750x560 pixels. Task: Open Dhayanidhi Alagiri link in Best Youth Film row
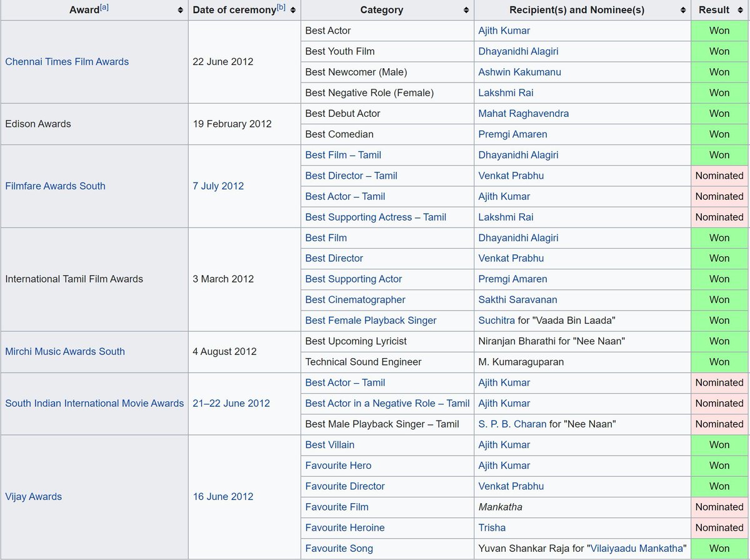click(x=519, y=51)
